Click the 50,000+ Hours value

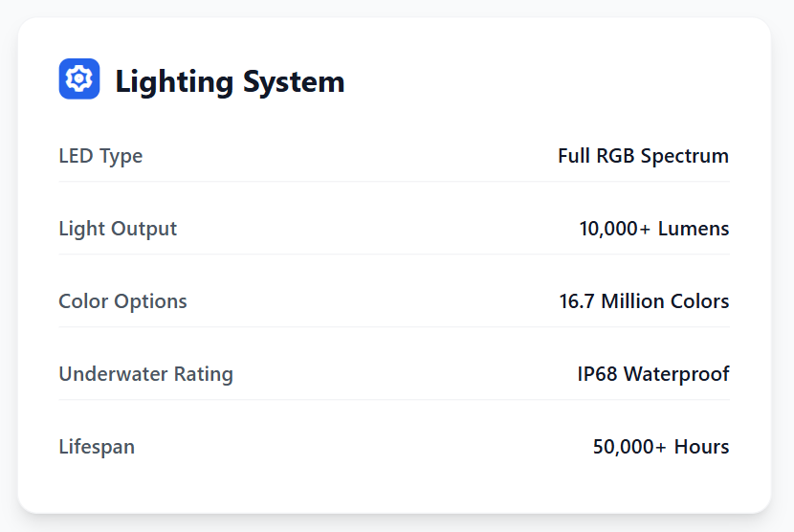[x=661, y=447]
